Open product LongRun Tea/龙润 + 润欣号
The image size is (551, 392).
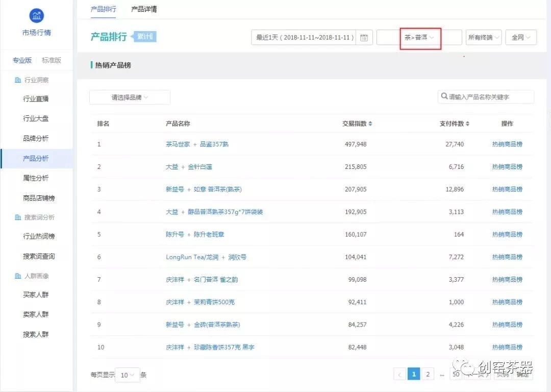pyautogui.click(x=206, y=257)
